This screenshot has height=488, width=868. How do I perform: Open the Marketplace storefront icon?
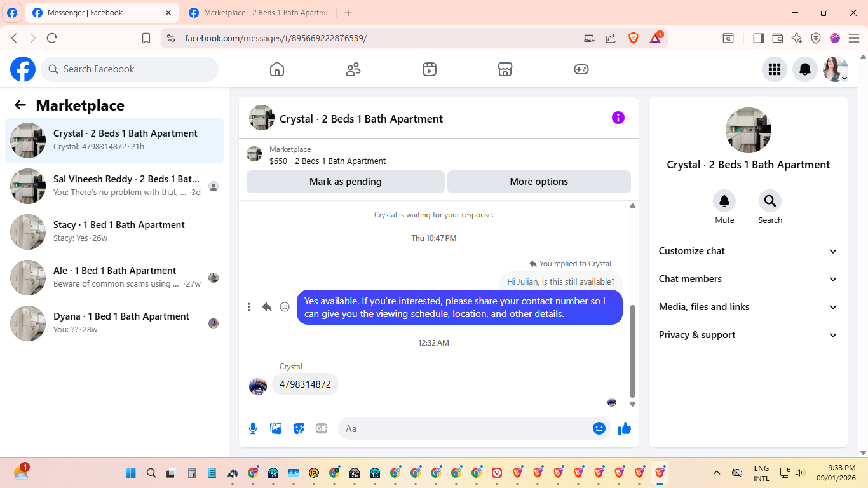tap(505, 69)
